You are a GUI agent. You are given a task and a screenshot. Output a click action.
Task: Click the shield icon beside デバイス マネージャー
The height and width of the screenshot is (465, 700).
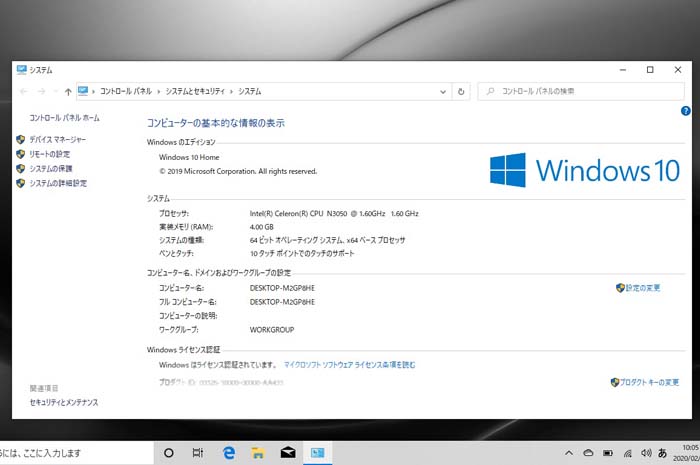click(21, 140)
